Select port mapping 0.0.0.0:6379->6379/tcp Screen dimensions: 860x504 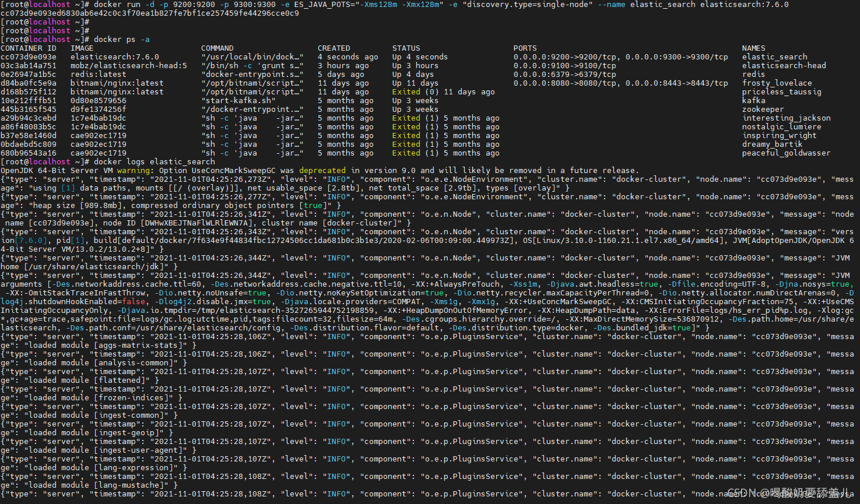point(565,75)
